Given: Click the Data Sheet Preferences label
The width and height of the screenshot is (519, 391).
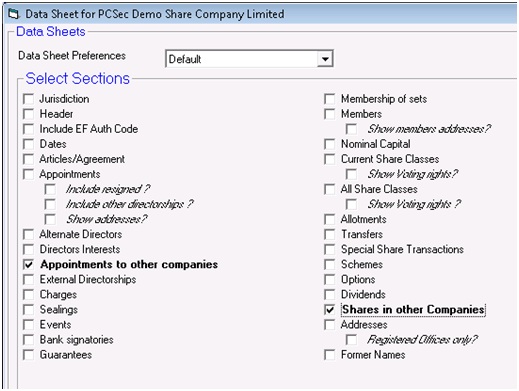Looking at the screenshot, I should click(72, 56).
